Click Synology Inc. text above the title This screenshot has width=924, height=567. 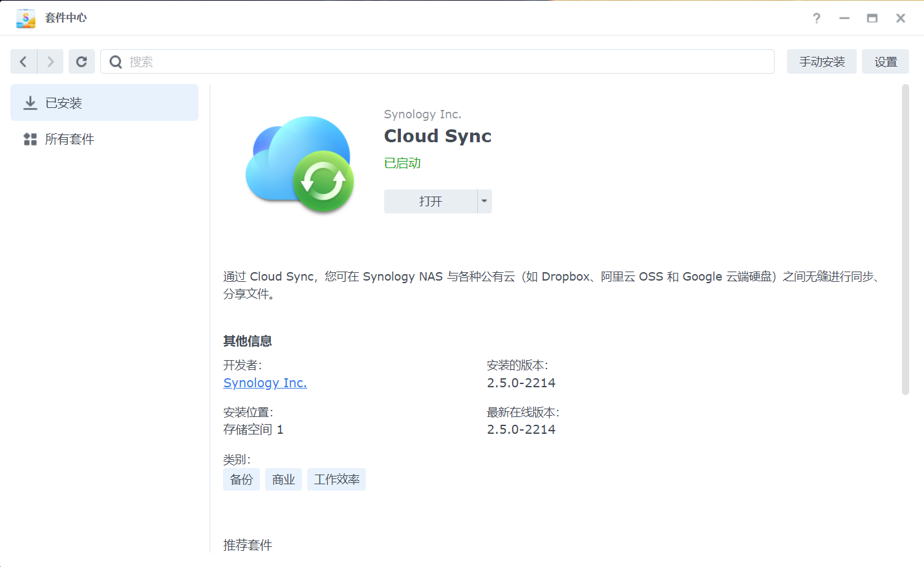coord(423,114)
